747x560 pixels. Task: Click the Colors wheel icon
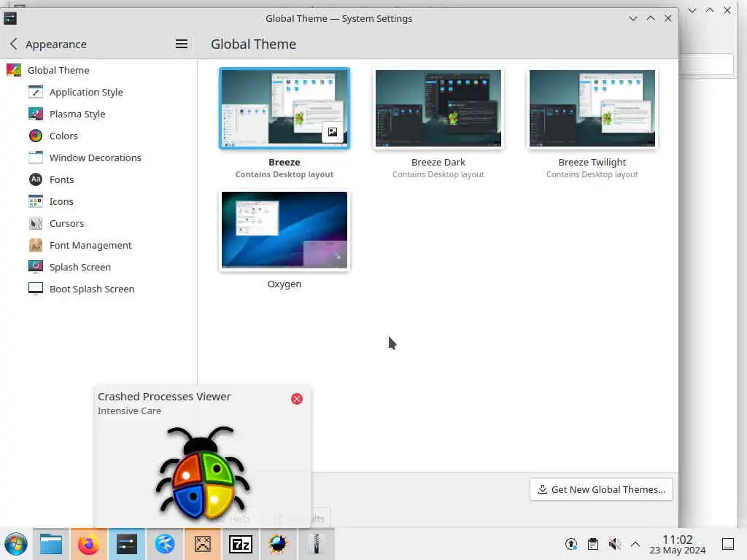point(36,136)
